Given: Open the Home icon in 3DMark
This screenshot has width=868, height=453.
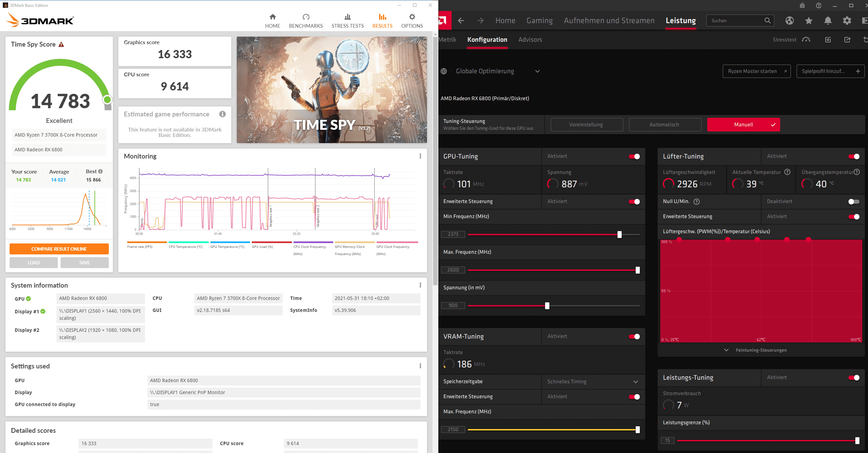Looking at the screenshot, I should click(x=272, y=17).
